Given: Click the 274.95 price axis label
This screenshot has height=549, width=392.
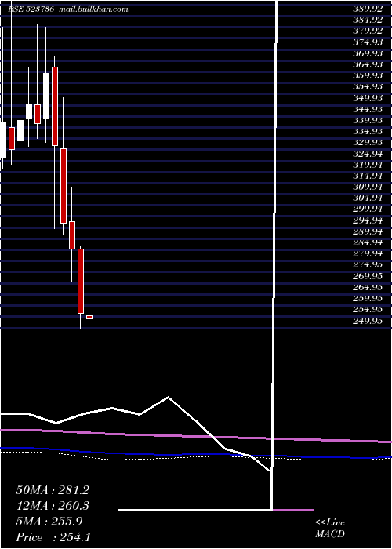Looking at the screenshot, I should (x=368, y=265).
